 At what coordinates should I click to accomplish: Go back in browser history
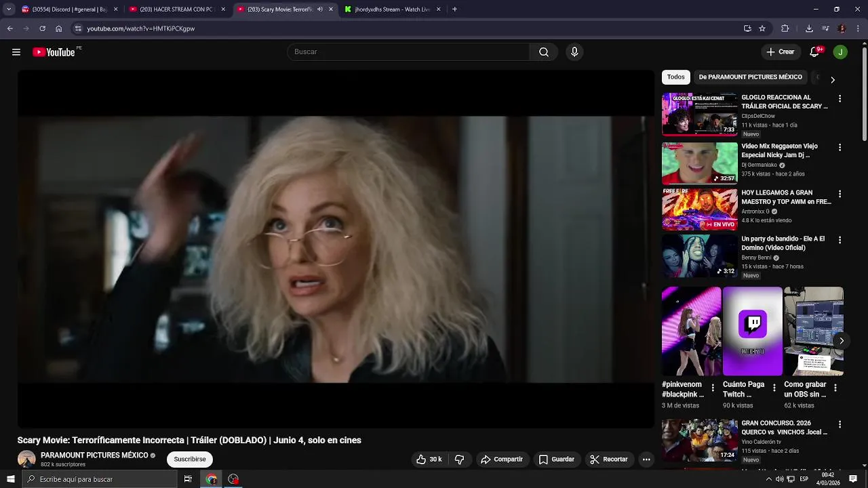point(9,28)
